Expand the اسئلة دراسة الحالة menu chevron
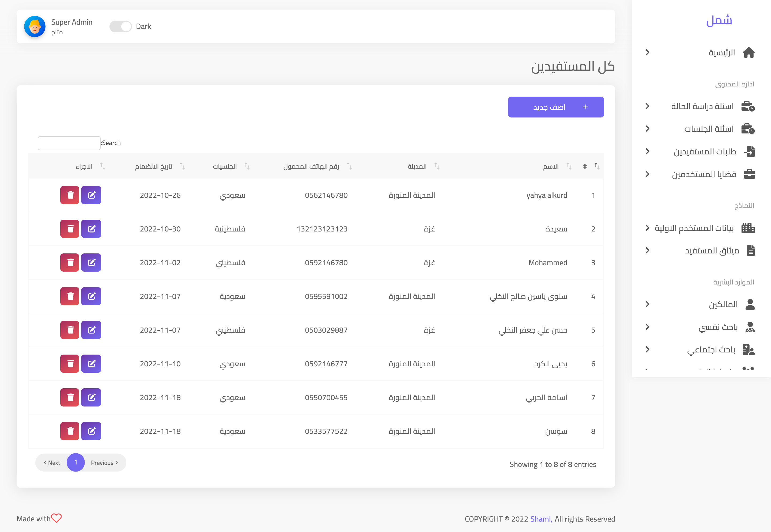This screenshot has width=771, height=532. (647, 106)
